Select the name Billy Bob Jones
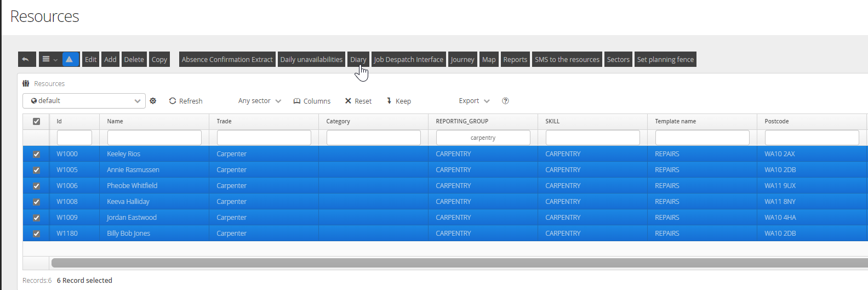Screen dimensions: 868x290 [129, 234]
